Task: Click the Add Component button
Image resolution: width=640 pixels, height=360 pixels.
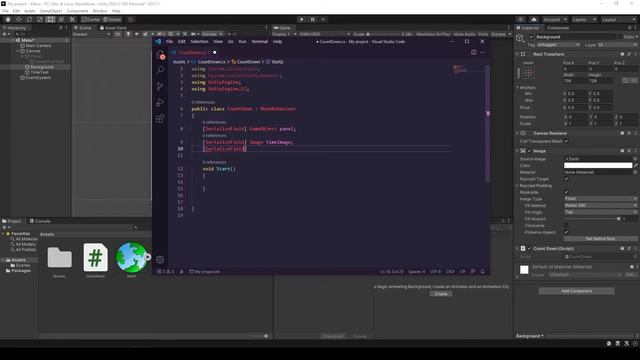Action: tap(576, 291)
